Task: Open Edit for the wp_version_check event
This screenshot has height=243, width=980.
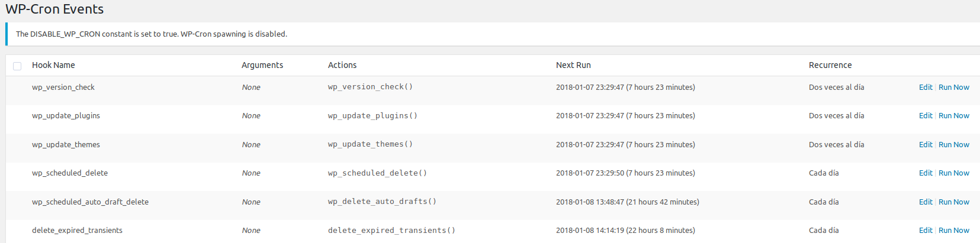Action: (926, 87)
